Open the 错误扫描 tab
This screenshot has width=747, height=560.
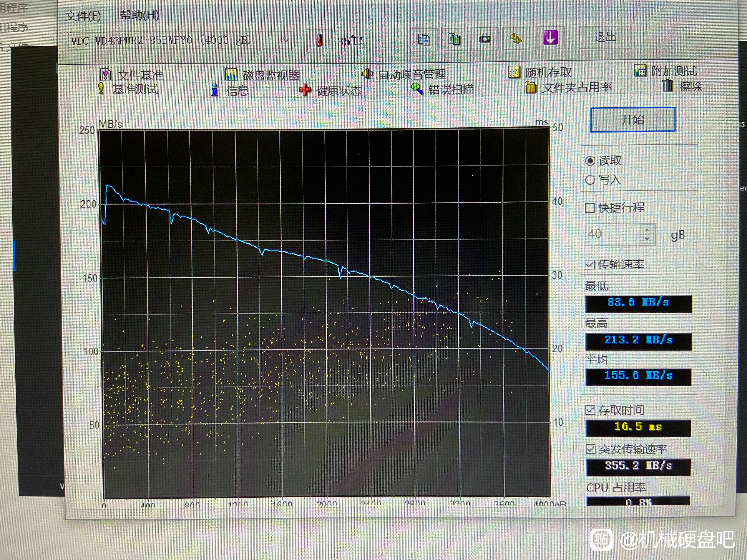click(x=443, y=89)
